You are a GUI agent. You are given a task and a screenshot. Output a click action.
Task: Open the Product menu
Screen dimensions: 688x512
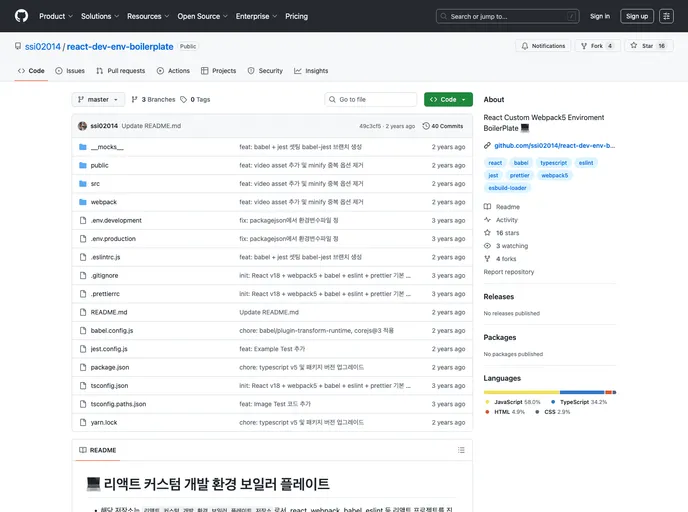(56, 16)
